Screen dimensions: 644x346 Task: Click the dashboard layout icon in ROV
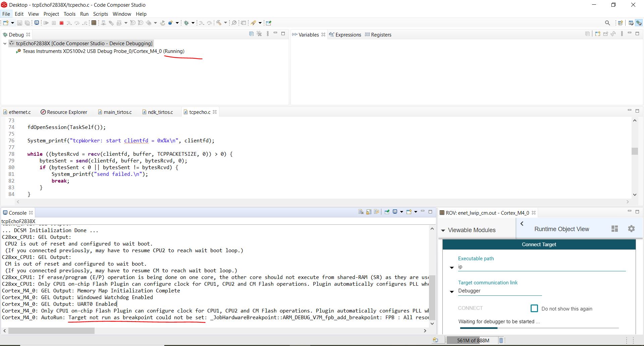tap(614, 229)
